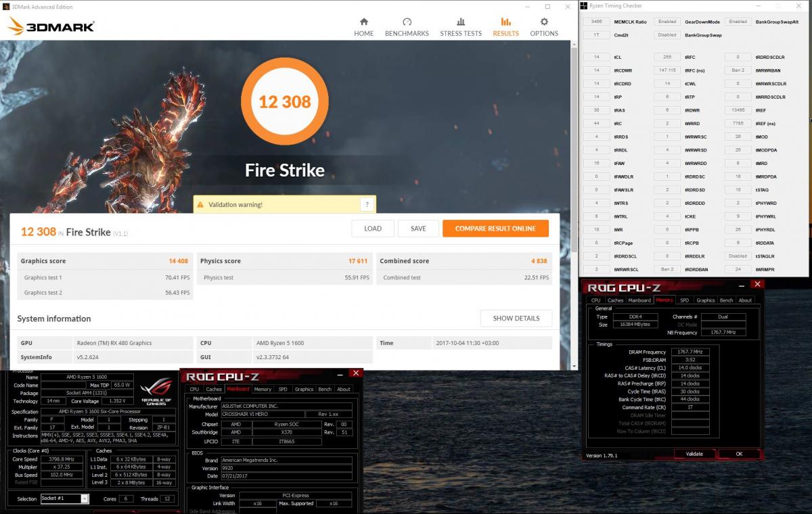Viewport: 812px width, 514px height.
Task: Open CPU tab in Mainboard CPU-Z window
Action: tap(194, 389)
